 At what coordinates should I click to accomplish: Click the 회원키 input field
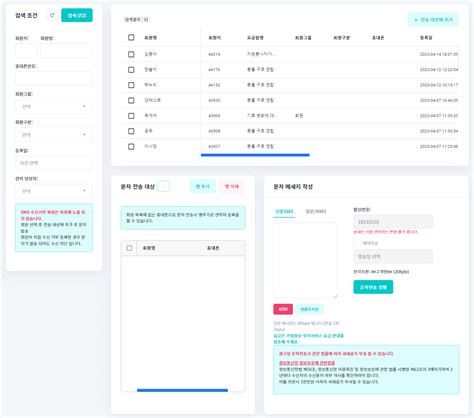pos(26,51)
